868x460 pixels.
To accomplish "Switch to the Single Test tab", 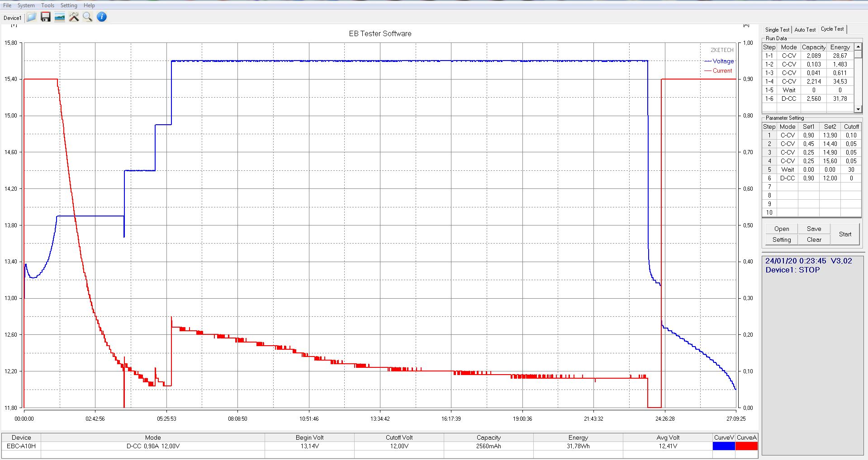I will coord(777,30).
